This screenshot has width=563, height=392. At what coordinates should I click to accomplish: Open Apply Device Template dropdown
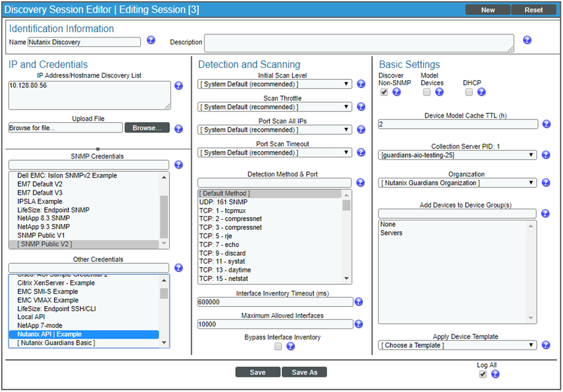[x=458, y=345]
